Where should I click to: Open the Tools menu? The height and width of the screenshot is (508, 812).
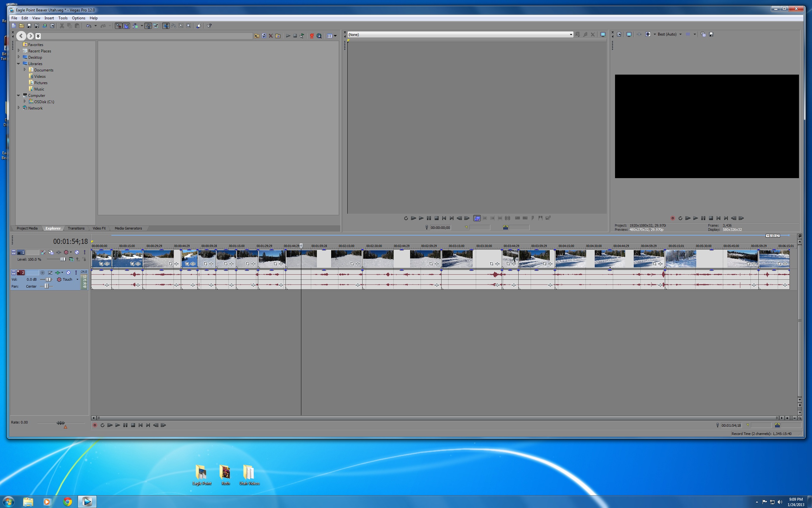[x=63, y=18]
